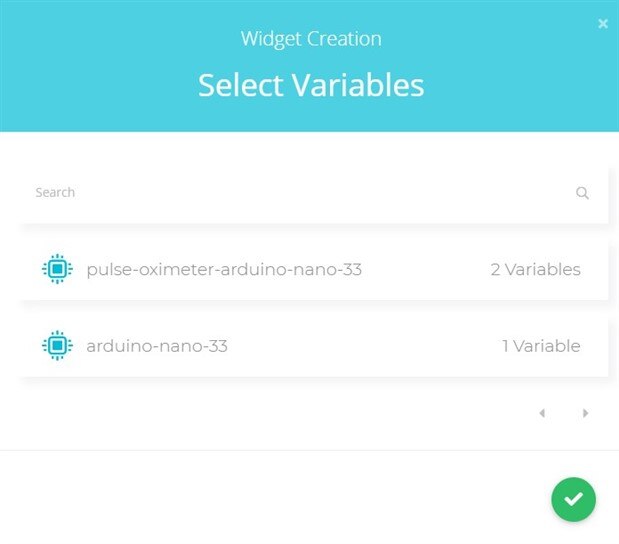Click the white tick inside green circle
The image size is (619, 544).
pos(573,499)
